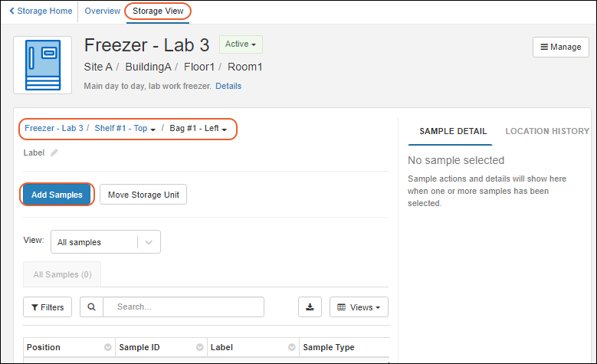Image resolution: width=597 pixels, height=364 pixels.
Task: Go back to Storage Home
Action: (x=41, y=11)
